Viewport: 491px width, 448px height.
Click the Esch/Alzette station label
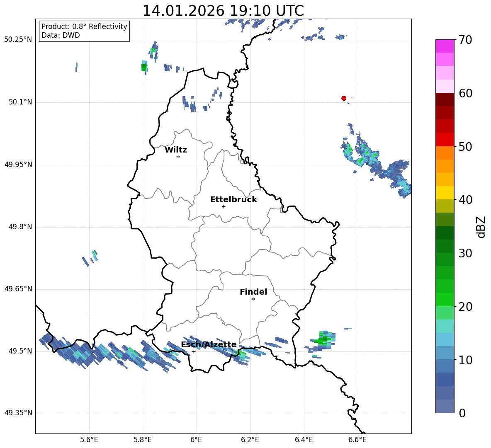pyautogui.click(x=209, y=345)
